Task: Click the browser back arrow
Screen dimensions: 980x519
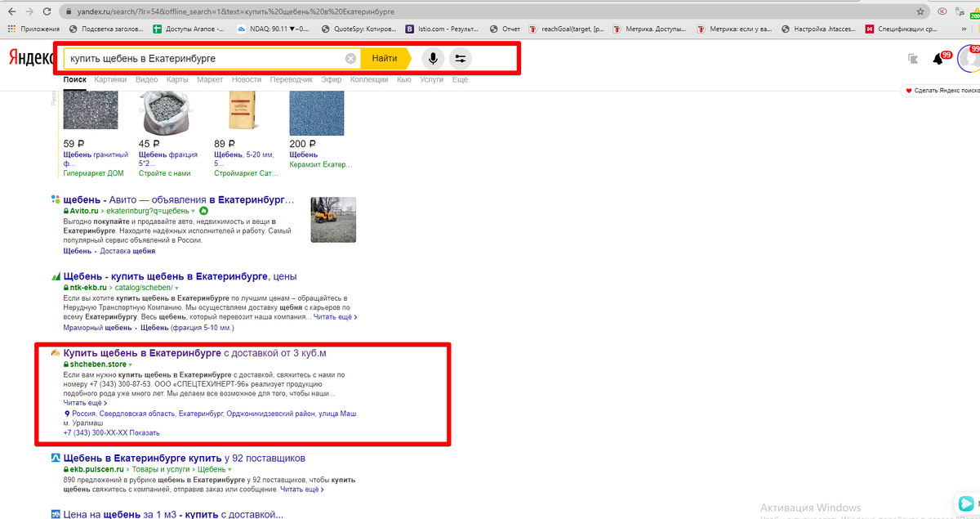Action: (11, 12)
